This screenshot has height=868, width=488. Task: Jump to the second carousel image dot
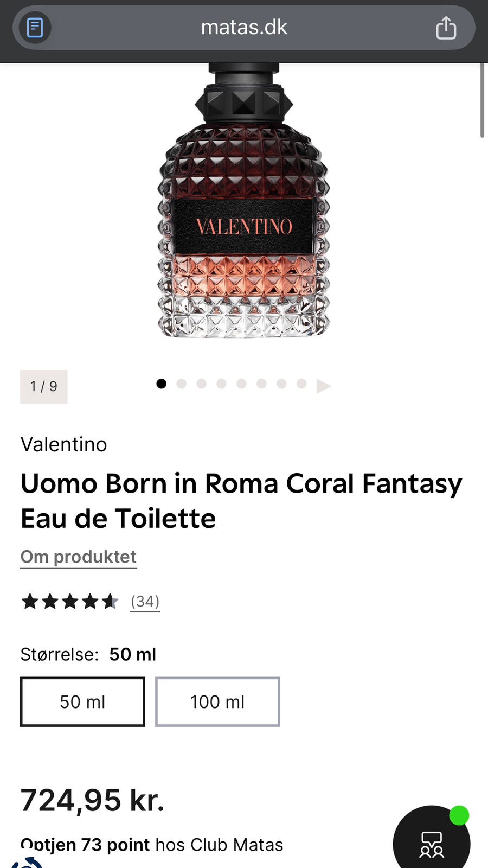[181, 384]
